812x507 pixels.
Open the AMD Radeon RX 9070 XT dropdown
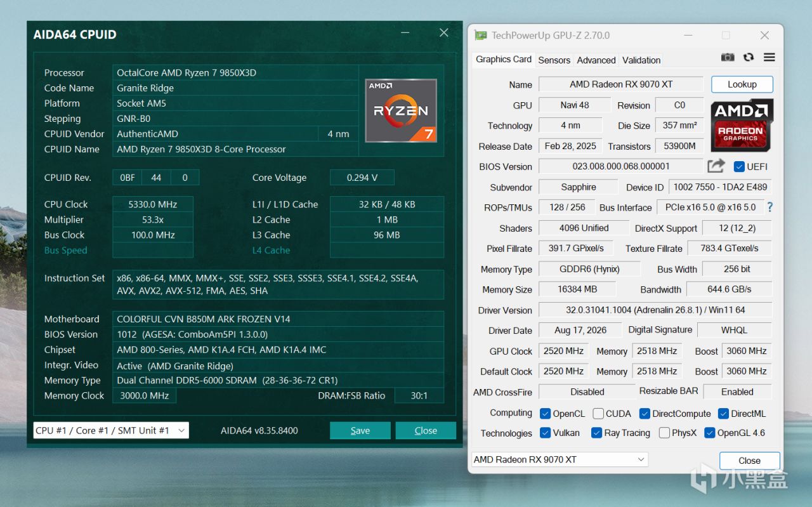tap(560, 459)
